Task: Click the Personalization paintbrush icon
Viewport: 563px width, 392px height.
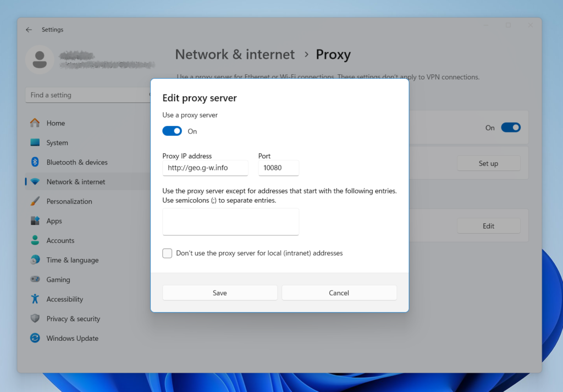Action: [35, 201]
